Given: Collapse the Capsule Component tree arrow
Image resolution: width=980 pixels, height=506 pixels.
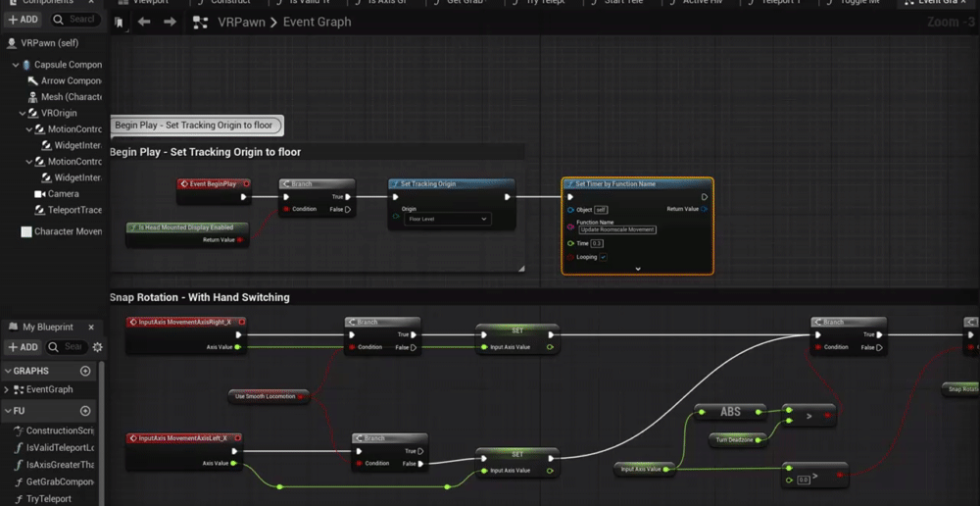Looking at the screenshot, I should coord(16,65).
